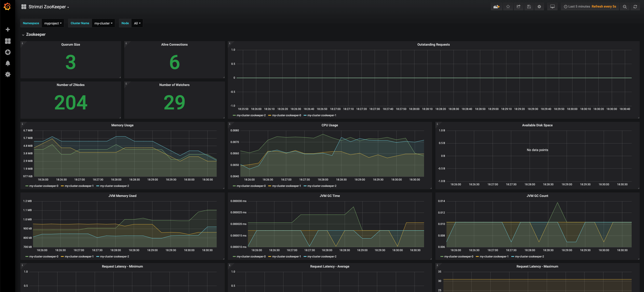
Task: Click zookeeper-1 color swatch in JVM GC Count legend
Action: click(x=477, y=257)
